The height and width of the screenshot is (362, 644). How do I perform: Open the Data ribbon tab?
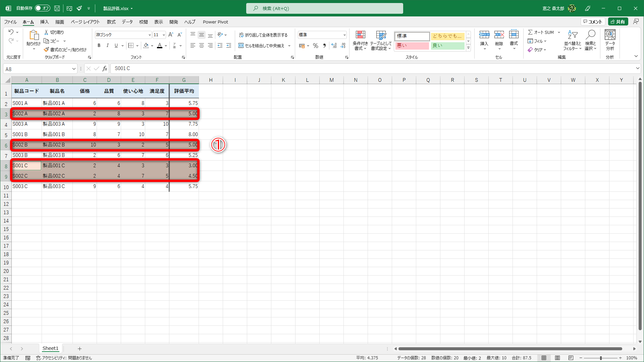127,22
